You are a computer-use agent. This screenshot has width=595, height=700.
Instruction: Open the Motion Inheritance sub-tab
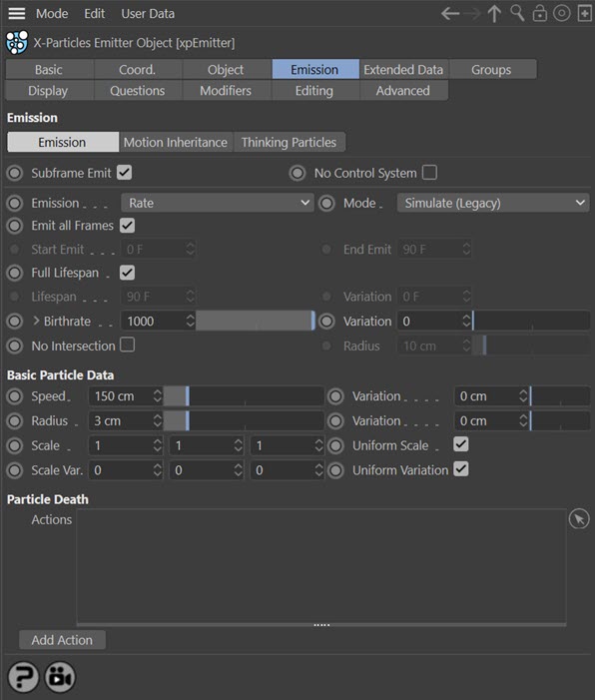tap(176, 142)
